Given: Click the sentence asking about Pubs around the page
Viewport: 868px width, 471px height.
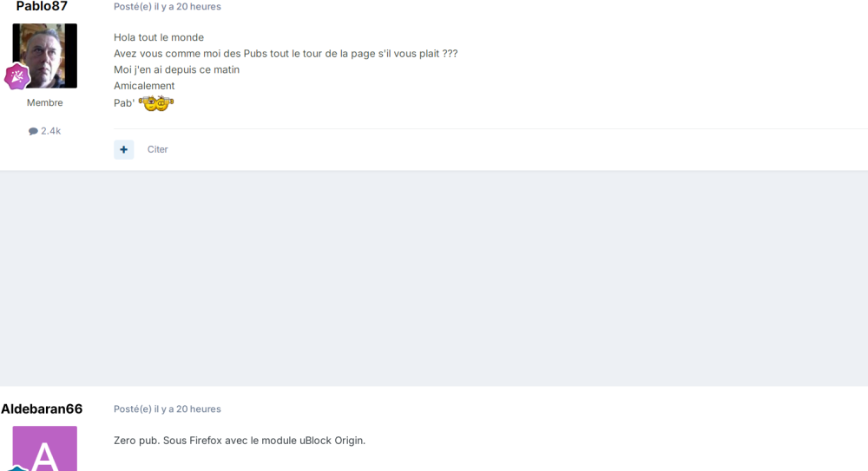Looking at the screenshot, I should pos(286,54).
